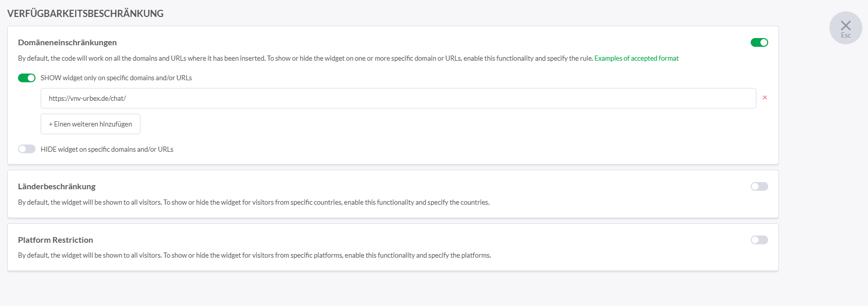
Task: Click the Platform Restriction description about platforms
Action: click(x=254, y=256)
